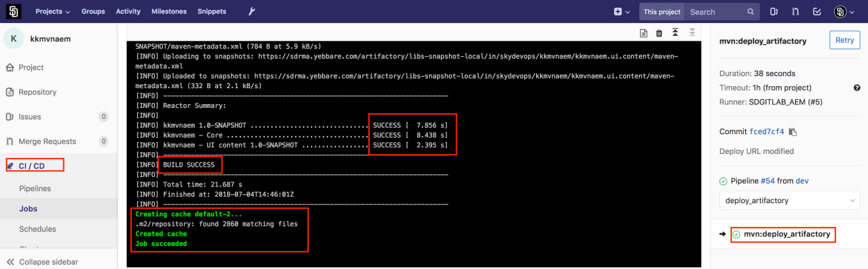Open commit fced7cf4 link

pos(766,132)
